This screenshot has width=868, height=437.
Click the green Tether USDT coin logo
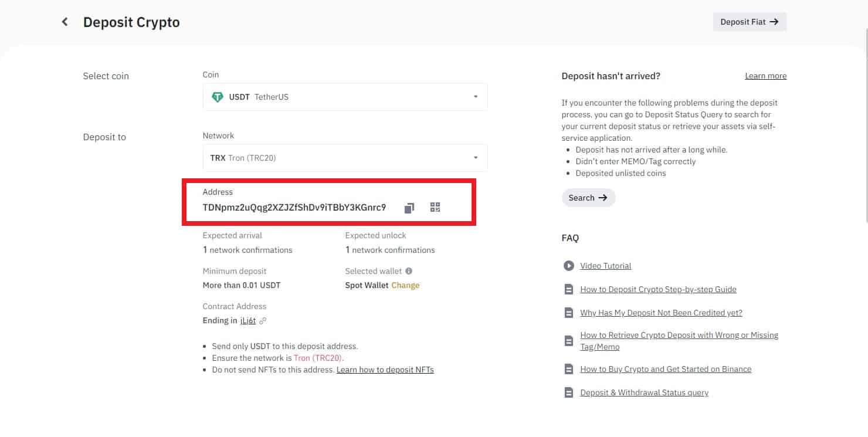pyautogui.click(x=218, y=97)
